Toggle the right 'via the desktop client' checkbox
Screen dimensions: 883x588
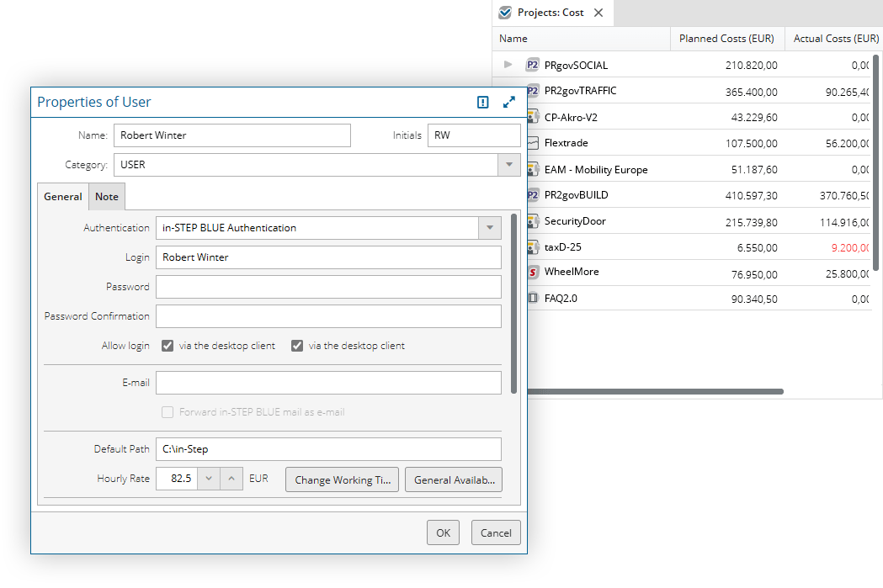[x=297, y=346]
